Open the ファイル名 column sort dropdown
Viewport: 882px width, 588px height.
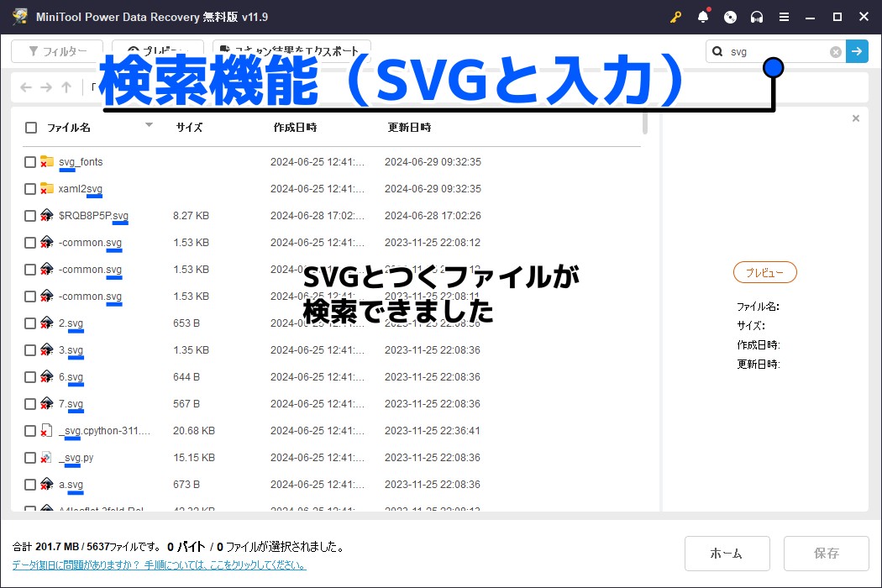149,126
